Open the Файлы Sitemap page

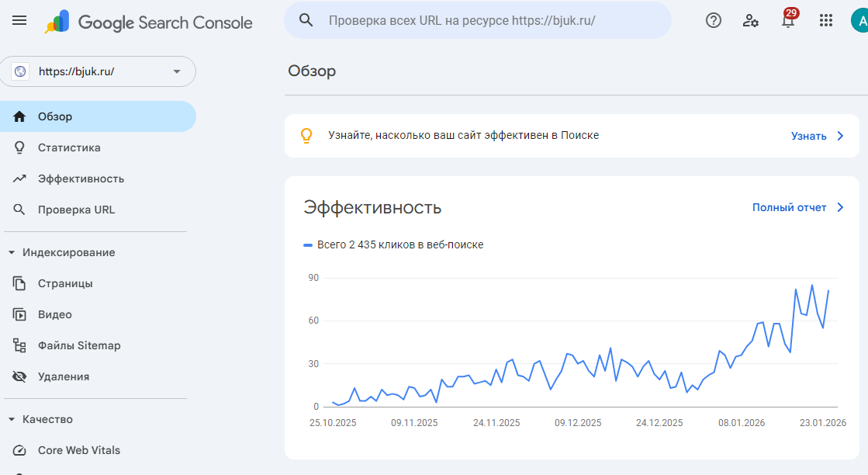tap(79, 345)
